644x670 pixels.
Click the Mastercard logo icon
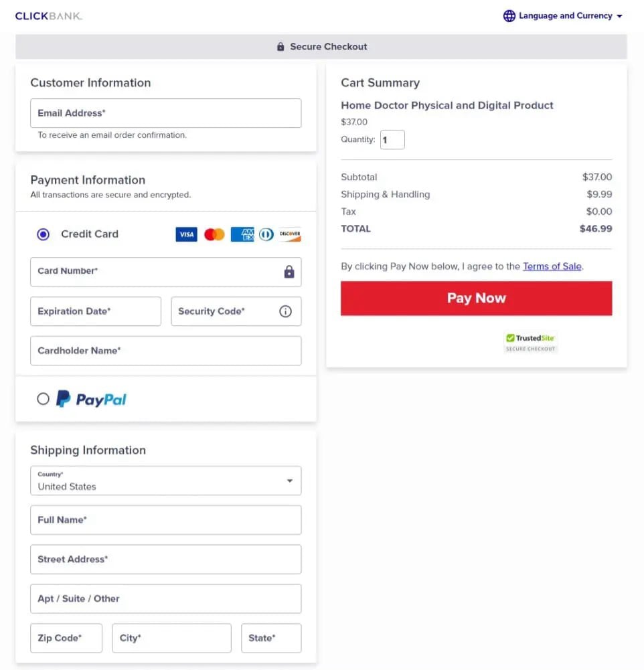coord(214,234)
